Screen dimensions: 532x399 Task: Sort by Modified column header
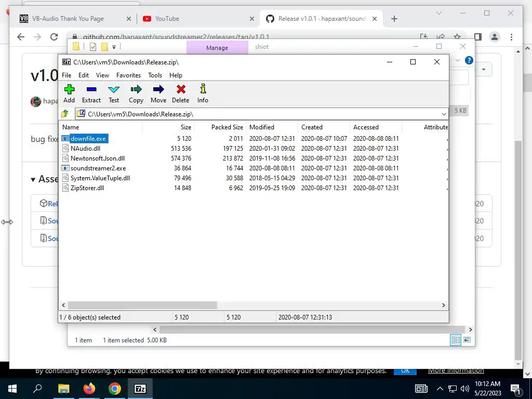272,127
